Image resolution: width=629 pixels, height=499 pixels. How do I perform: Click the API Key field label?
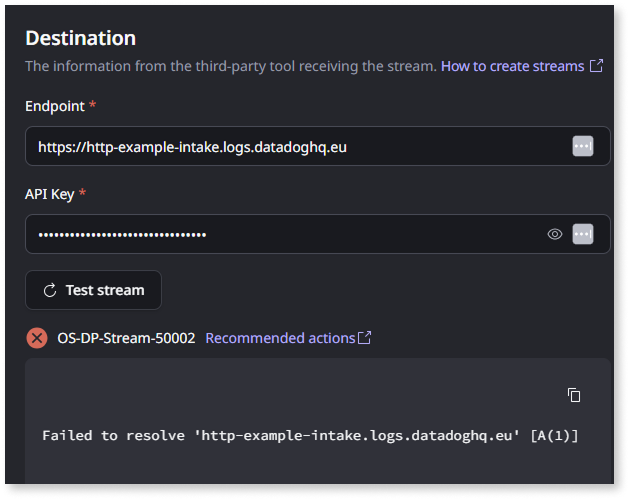[50, 194]
